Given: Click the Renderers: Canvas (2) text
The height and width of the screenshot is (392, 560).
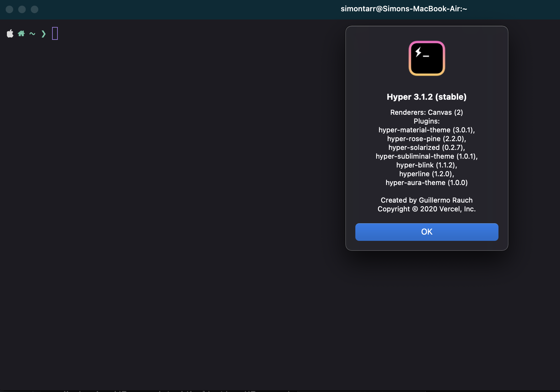Looking at the screenshot, I should click(x=427, y=112).
